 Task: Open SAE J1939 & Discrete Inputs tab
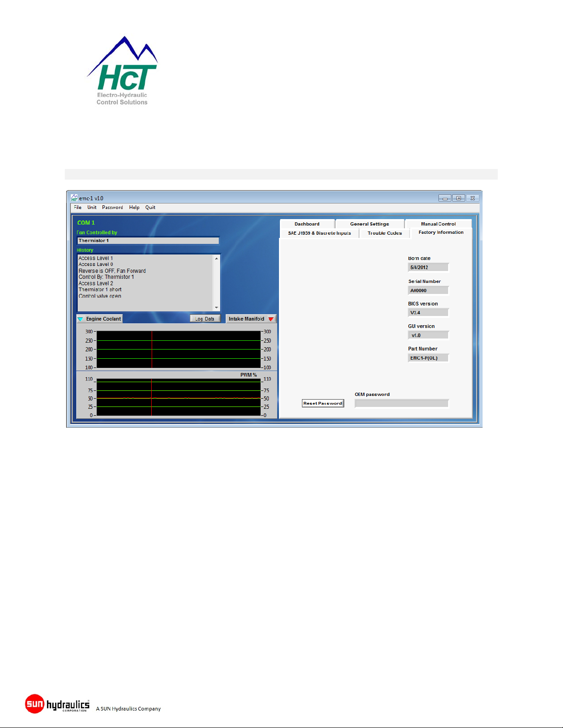(319, 233)
